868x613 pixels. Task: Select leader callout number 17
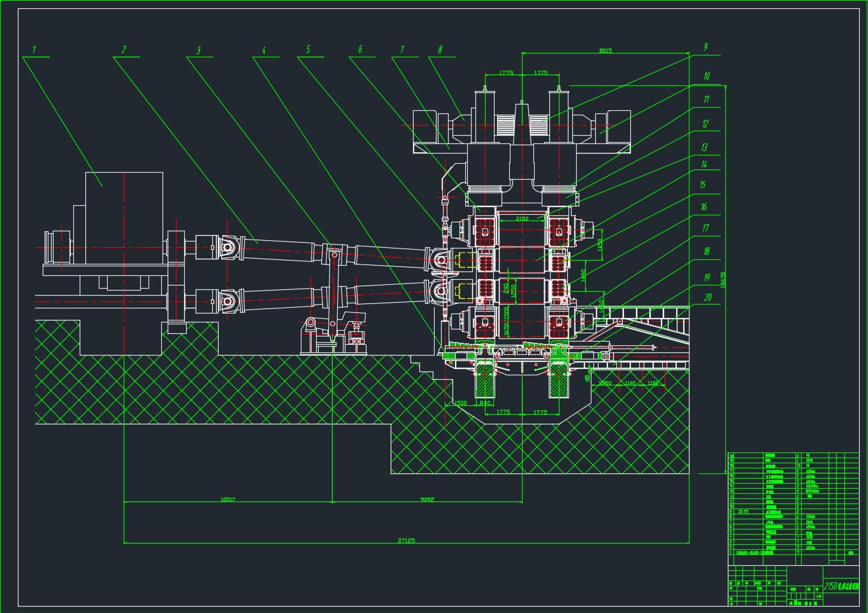pyautogui.click(x=706, y=228)
